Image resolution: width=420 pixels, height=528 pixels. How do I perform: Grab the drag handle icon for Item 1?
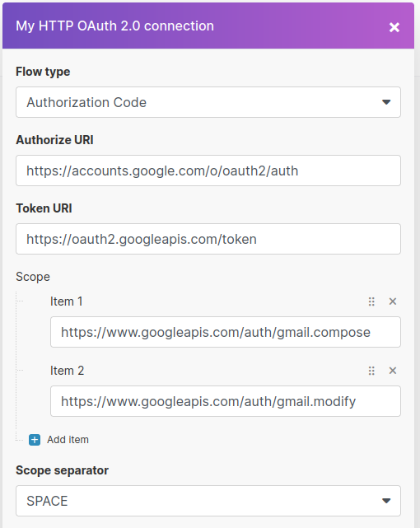(371, 301)
